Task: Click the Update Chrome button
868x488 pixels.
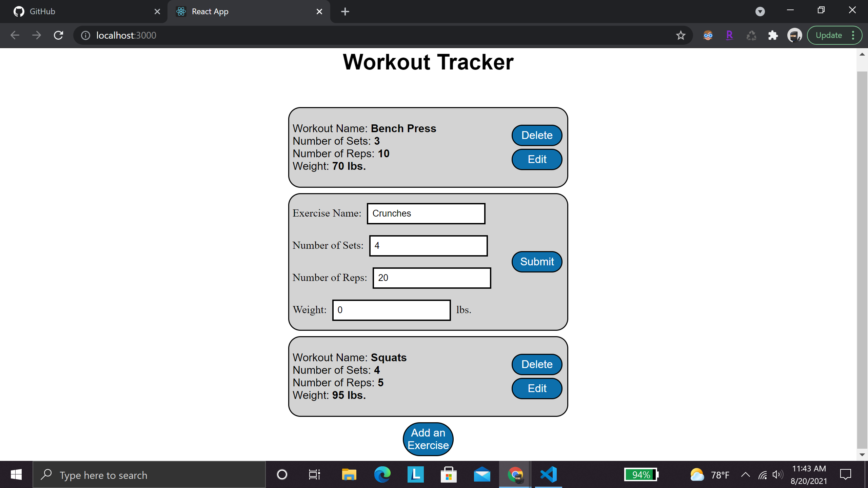Action: [829, 35]
